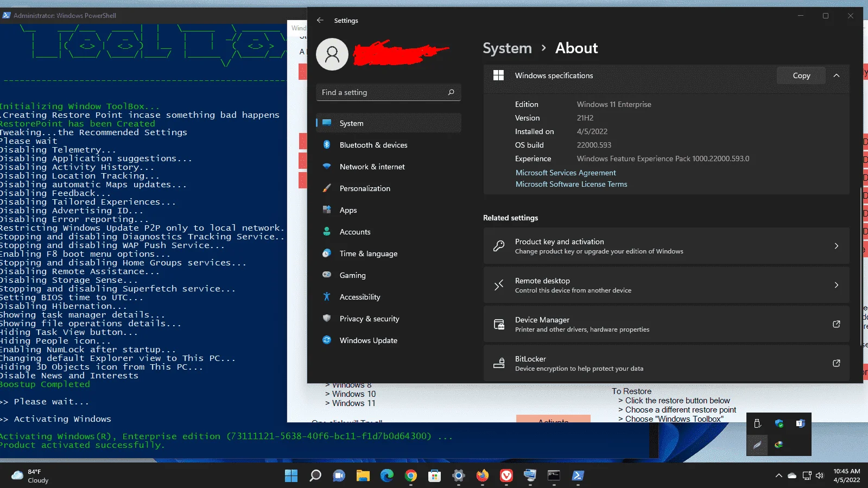Open Microsoft Services Agreement link

click(566, 173)
